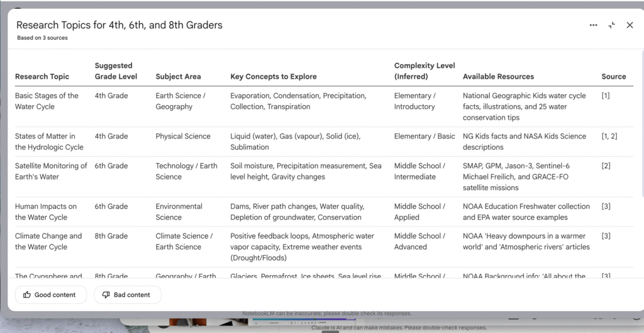The height and width of the screenshot is (333, 644).
Task: Click the SMAP, GPM, Jason-3 resources cell
Action: 516,177
